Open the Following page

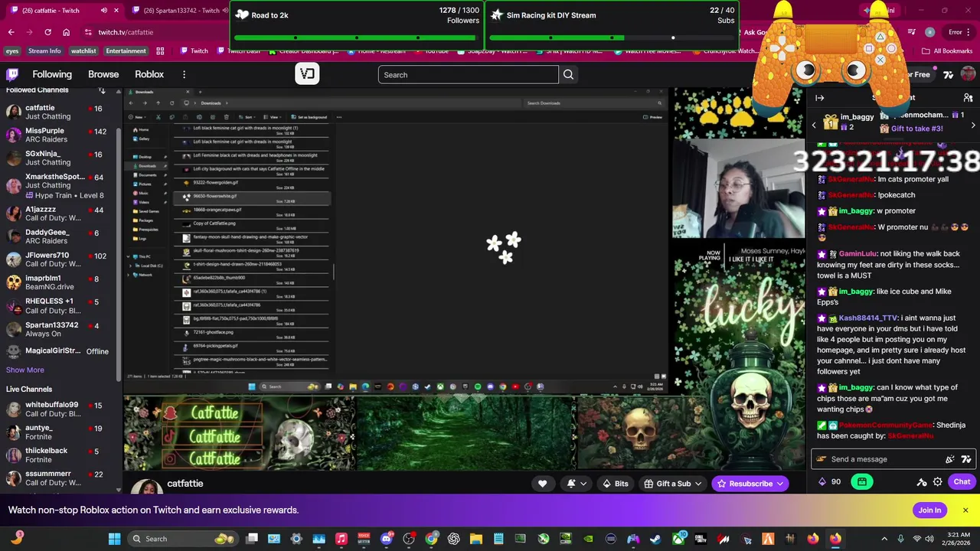[52, 74]
